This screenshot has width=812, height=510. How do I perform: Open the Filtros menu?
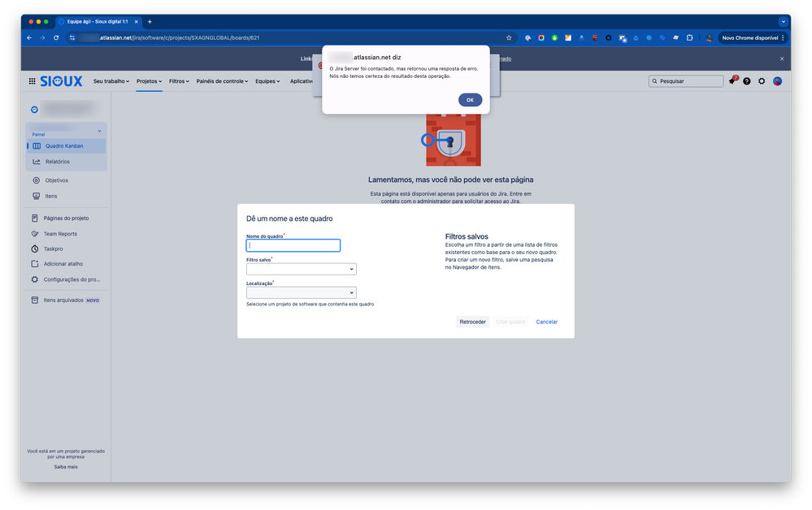(x=179, y=81)
